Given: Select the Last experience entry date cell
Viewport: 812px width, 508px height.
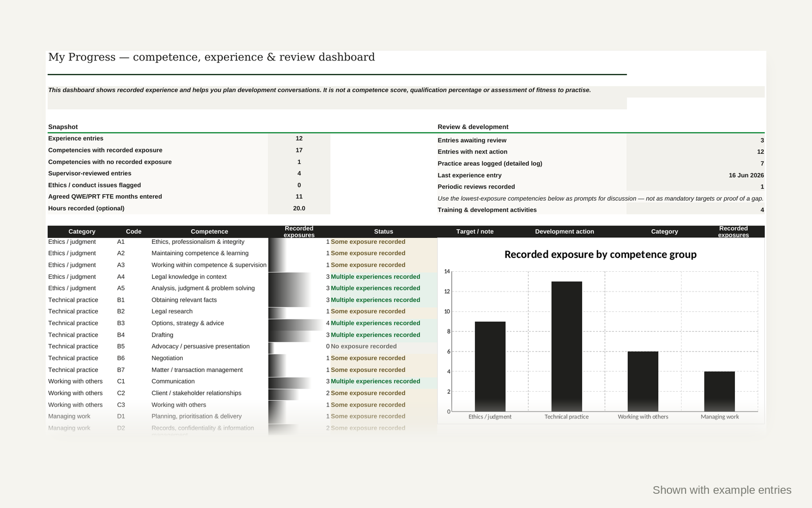Looking at the screenshot, I should click(x=695, y=175).
